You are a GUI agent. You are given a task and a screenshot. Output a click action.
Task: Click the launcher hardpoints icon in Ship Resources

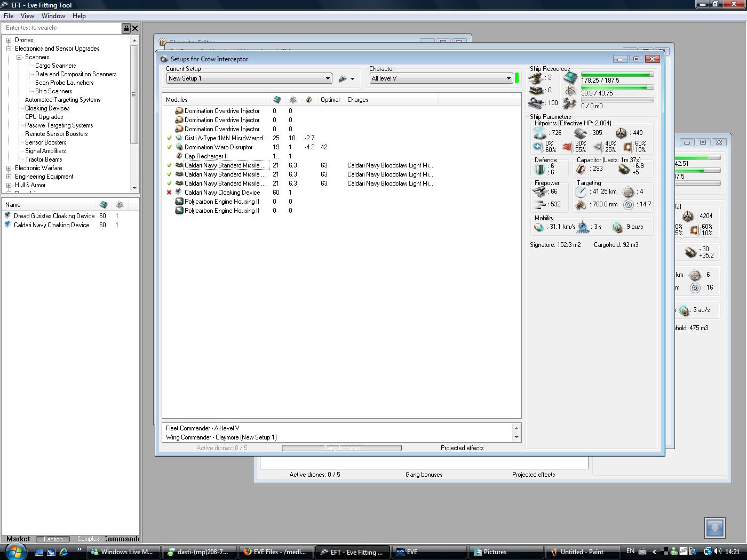pyautogui.click(x=536, y=91)
